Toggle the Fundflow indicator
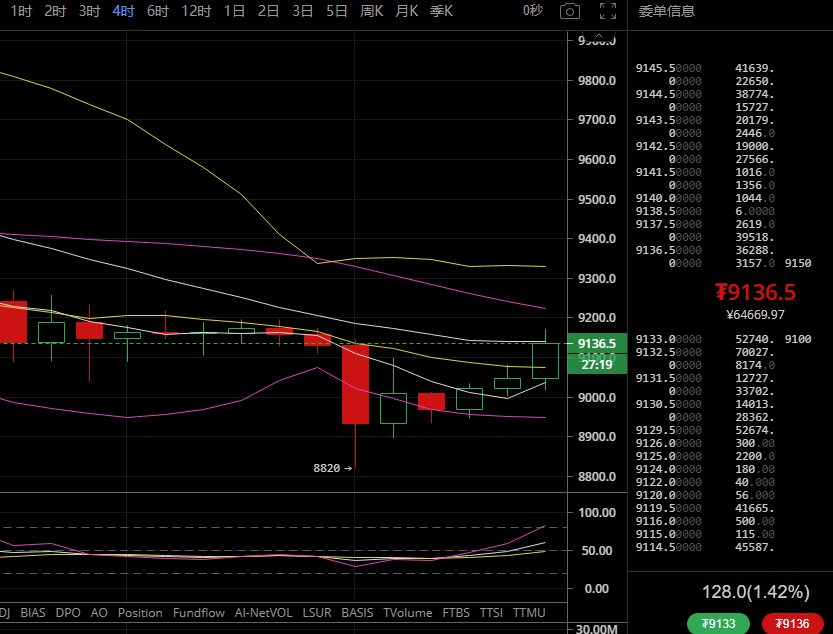Viewport: 833px width, 634px height. click(198, 612)
